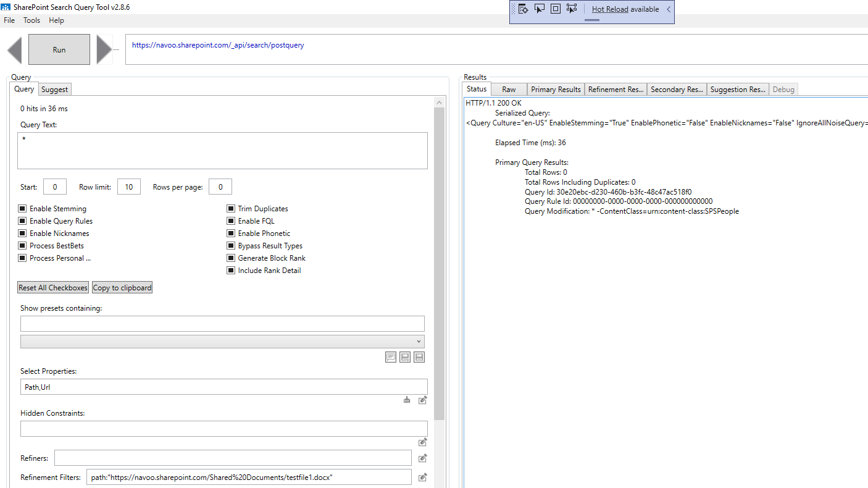
Task: Click the manage properties rake icon below Select Properties
Action: tap(407, 400)
